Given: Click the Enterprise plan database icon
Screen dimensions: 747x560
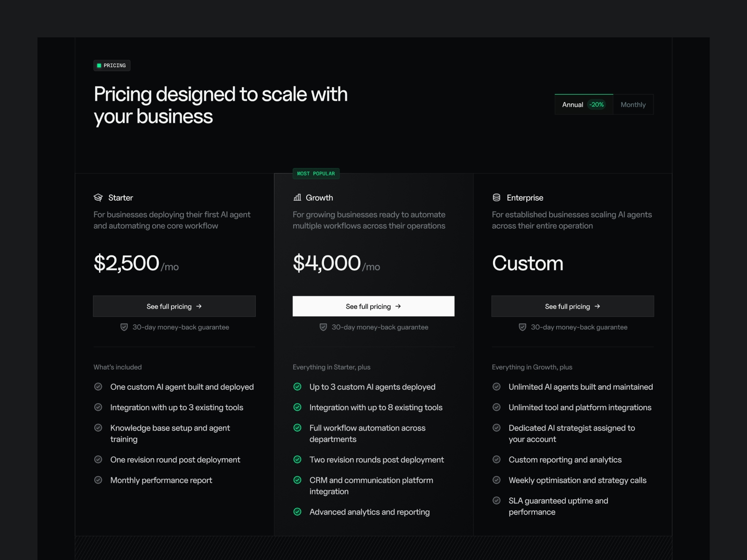Looking at the screenshot, I should [496, 197].
